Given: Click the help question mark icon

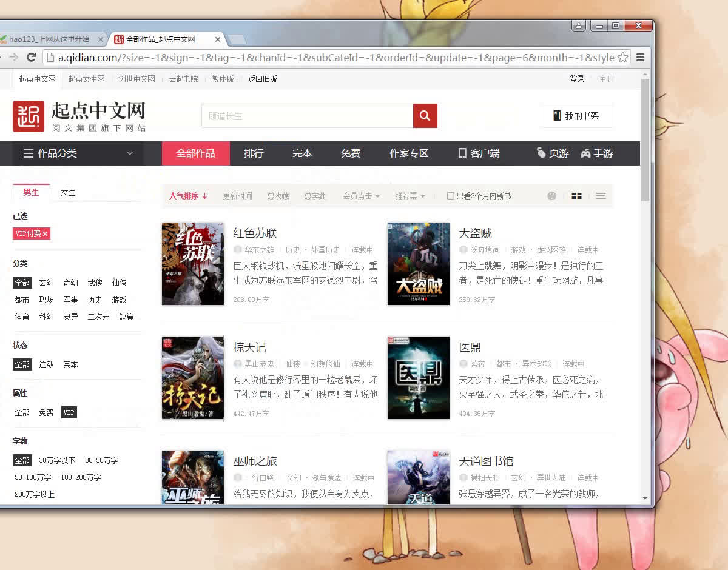Looking at the screenshot, I should [x=551, y=195].
